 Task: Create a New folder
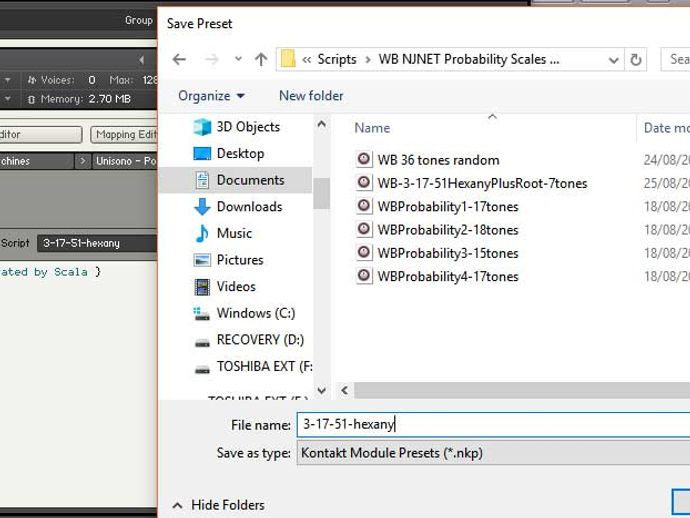pyautogui.click(x=311, y=96)
